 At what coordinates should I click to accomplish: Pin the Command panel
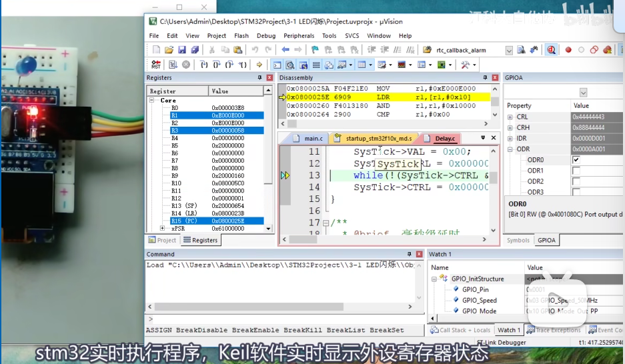pyautogui.click(x=410, y=254)
